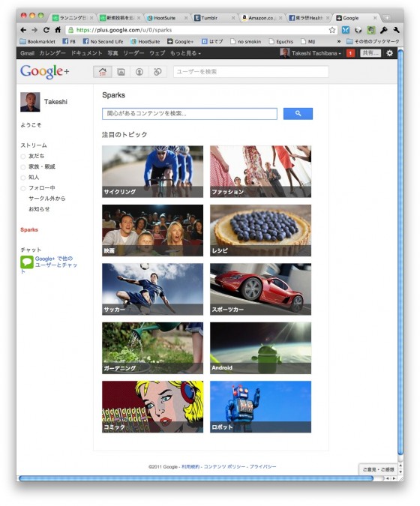Reload the page with refresh icon
Image resolution: width=420 pixels, height=506 pixels.
46,30
